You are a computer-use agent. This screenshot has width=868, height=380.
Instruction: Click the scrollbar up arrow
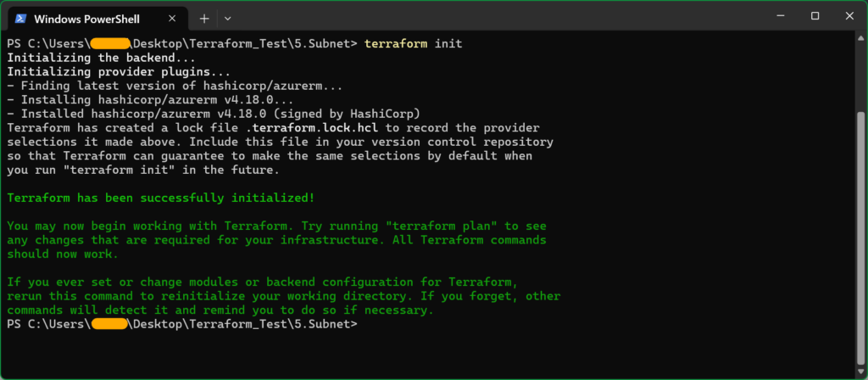click(861, 37)
